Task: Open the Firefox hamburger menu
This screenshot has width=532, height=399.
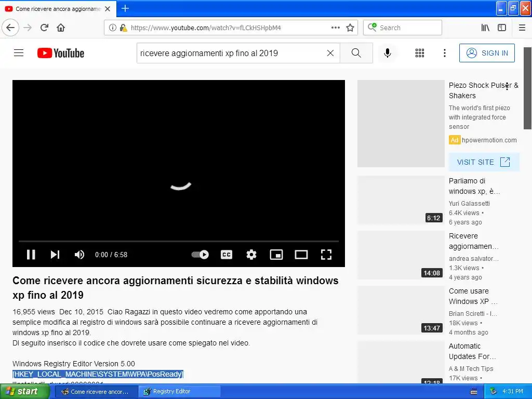Action: click(522, 28)
